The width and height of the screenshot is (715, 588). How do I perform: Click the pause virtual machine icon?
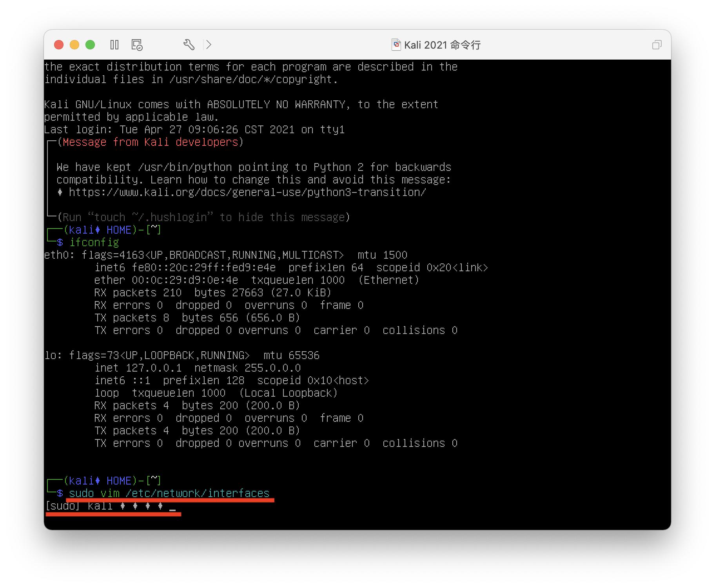(114, 45)
